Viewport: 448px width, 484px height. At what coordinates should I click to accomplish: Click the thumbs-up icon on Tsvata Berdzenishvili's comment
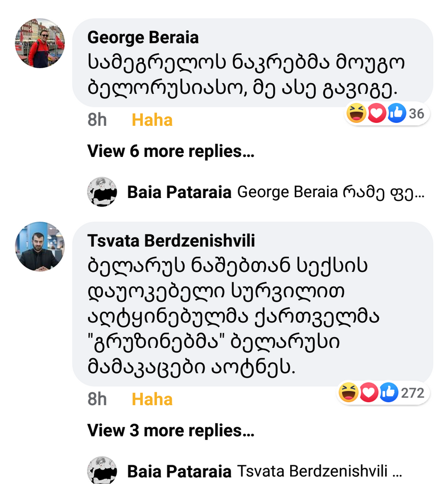[x=389, y=393]
